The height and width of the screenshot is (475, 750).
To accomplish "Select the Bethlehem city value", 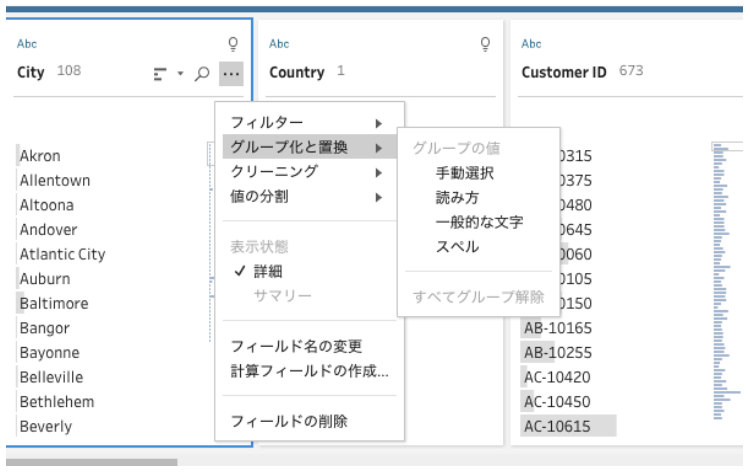I will click(57, 402).
